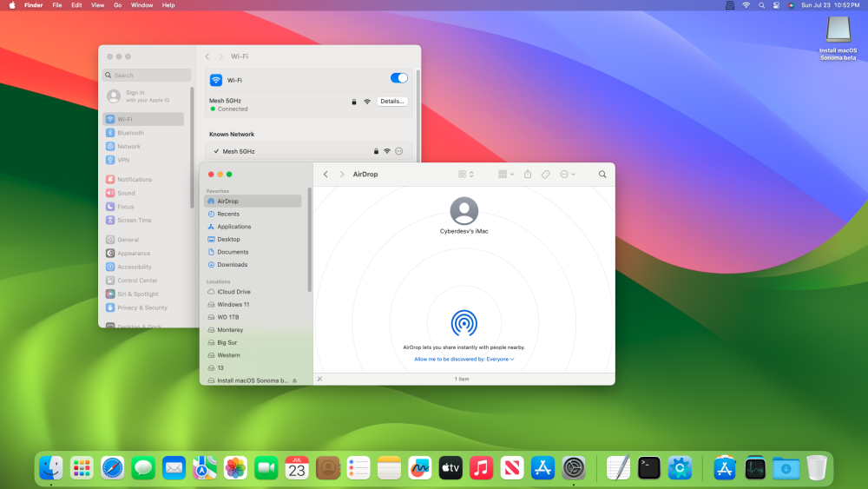
Task: Open the Help menu
Action: click(168, 5)
